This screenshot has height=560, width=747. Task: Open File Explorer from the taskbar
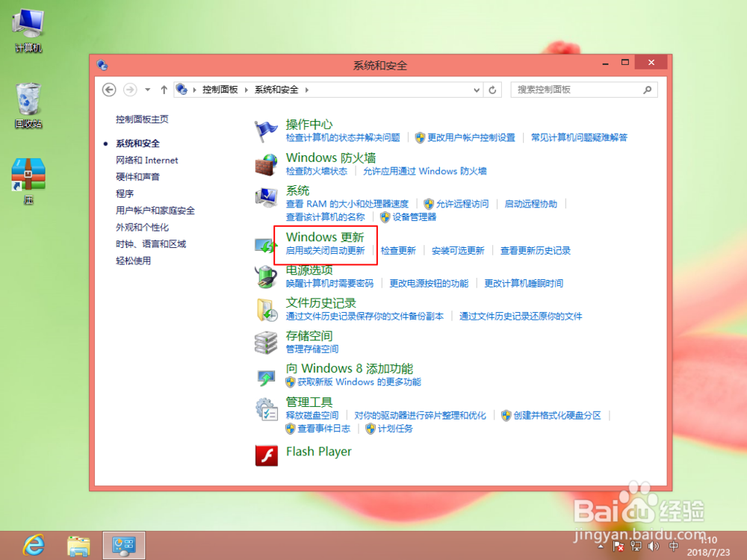coord(78,547)
